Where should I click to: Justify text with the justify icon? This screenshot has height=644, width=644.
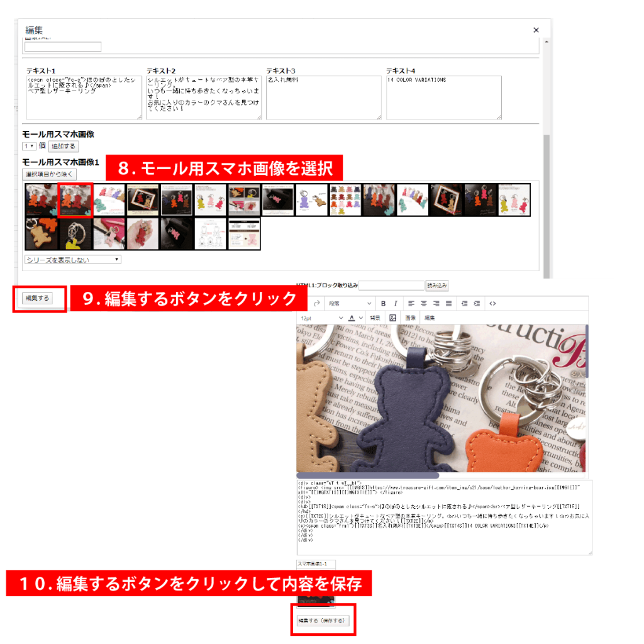point(448,304)
